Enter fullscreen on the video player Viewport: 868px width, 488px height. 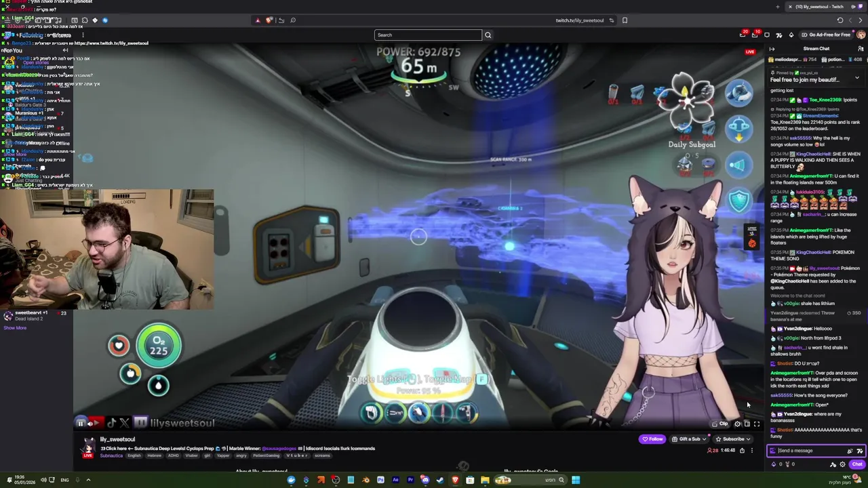[x=757, y=424]
